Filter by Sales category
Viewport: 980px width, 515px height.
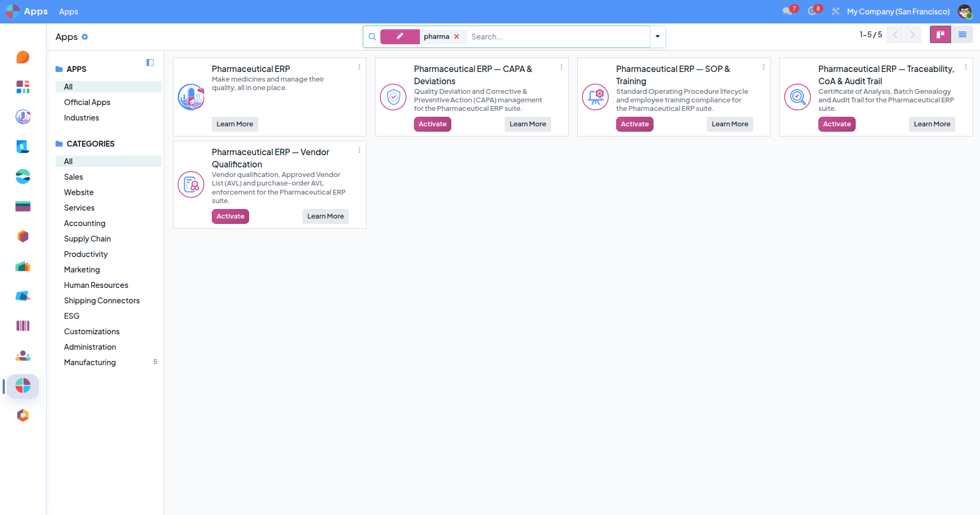(x=108, y=176)
